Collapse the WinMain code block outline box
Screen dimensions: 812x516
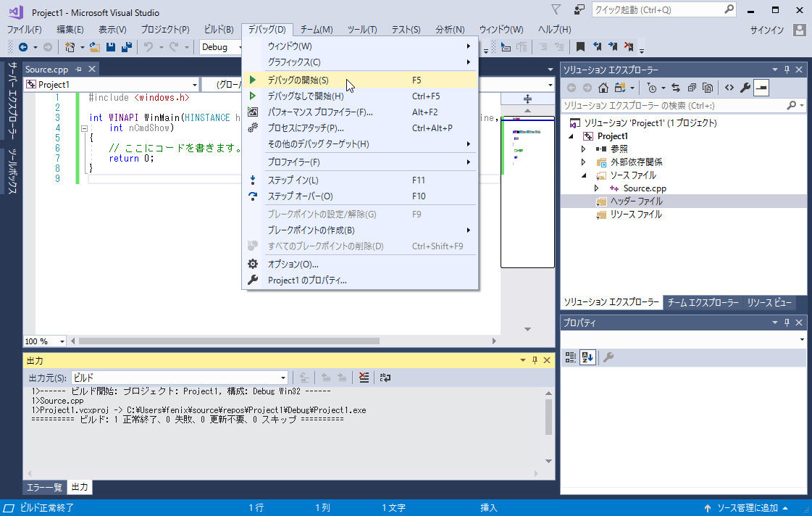click(x=84, y=128)
